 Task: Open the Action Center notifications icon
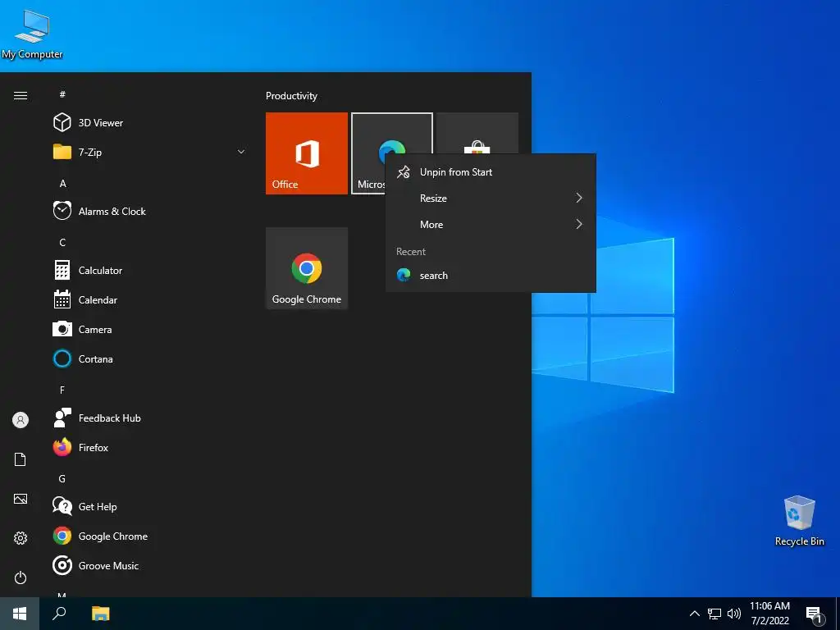click(x=815, y=614)
